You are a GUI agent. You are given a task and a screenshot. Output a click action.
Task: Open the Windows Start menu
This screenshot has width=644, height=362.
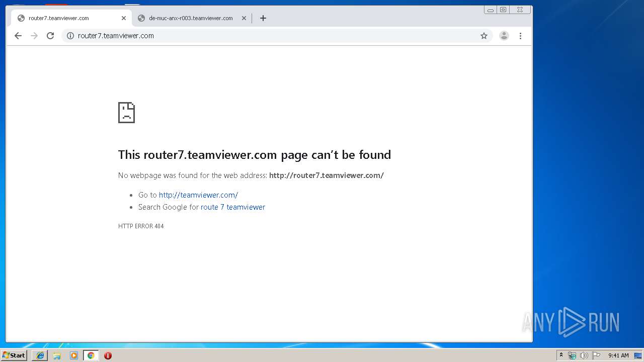14,355
